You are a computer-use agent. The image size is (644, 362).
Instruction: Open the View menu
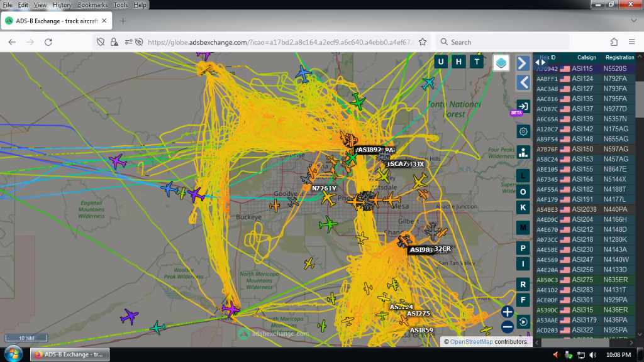[40, 5]
